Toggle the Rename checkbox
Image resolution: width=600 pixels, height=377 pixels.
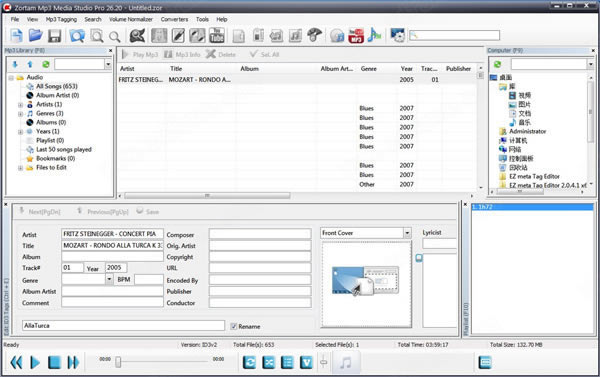coord(234,326)
